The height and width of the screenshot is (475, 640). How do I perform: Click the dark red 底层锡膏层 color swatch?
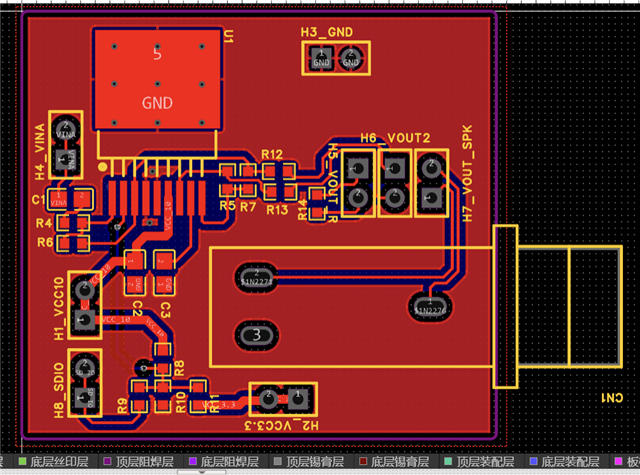click(x=363, y=461)
